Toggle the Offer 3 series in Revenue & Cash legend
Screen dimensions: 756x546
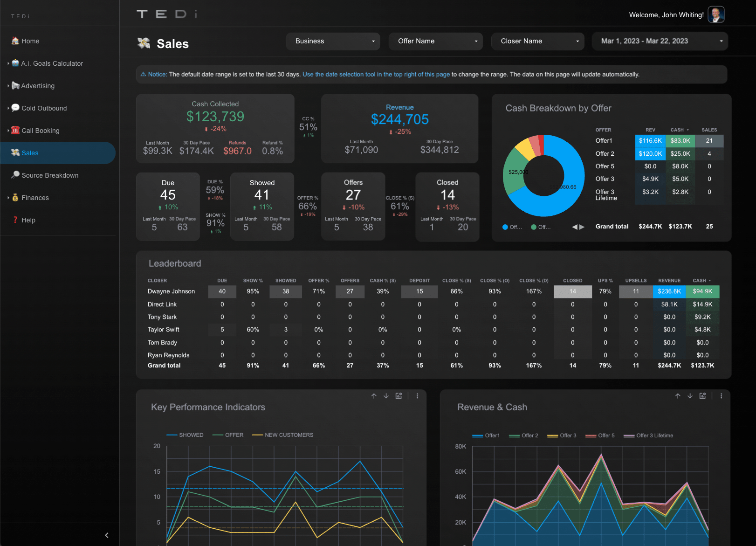point(562,435)
